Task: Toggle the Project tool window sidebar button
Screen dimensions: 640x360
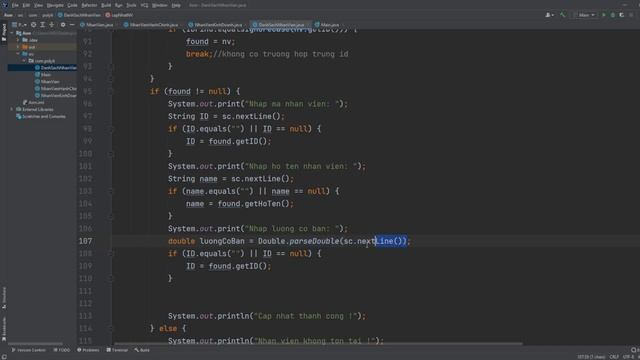Action: click(x=4, y=32)
